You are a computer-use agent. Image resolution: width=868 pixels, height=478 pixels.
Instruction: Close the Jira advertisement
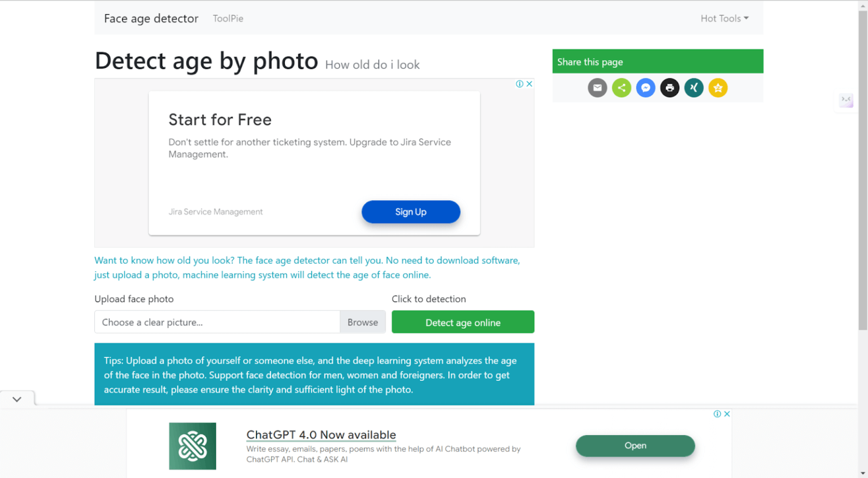[530, 84]
